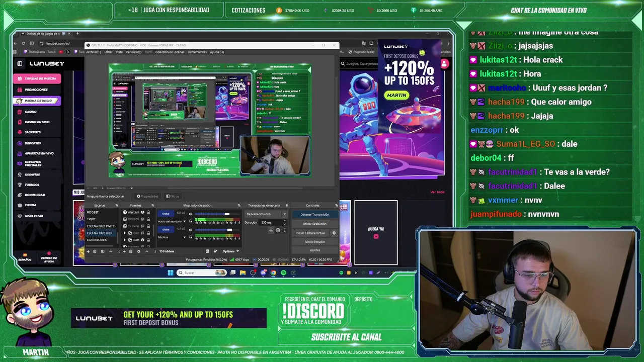Click the Lunubet sidebar collapse icon
This screenshot has width=644, height=362.
pos(20,64)
